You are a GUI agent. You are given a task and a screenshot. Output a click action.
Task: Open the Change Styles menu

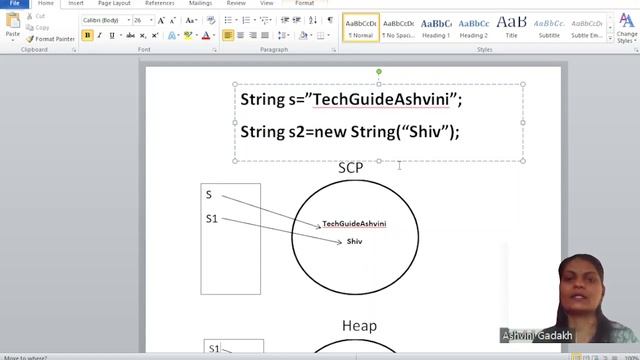627,28
